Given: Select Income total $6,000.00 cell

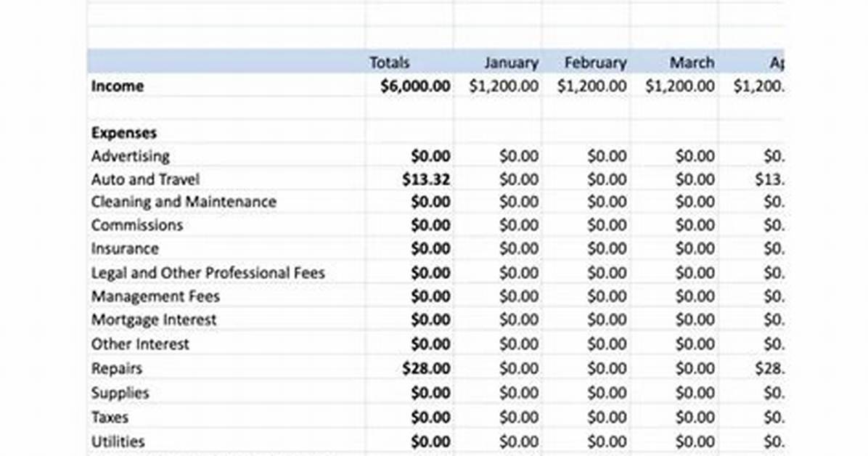Looking at the screenshot, I should (415, 86).
